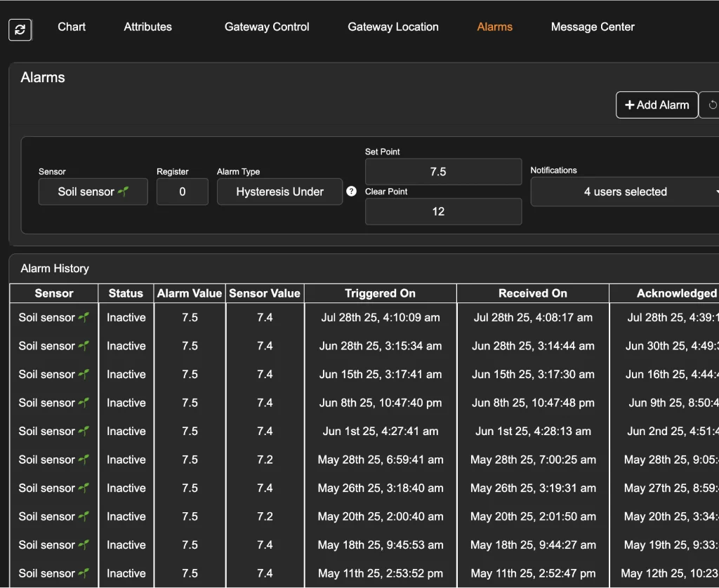Expand the 4 users selected notifications dropdown
Screen dimensions: 719x588
[625, 192]
